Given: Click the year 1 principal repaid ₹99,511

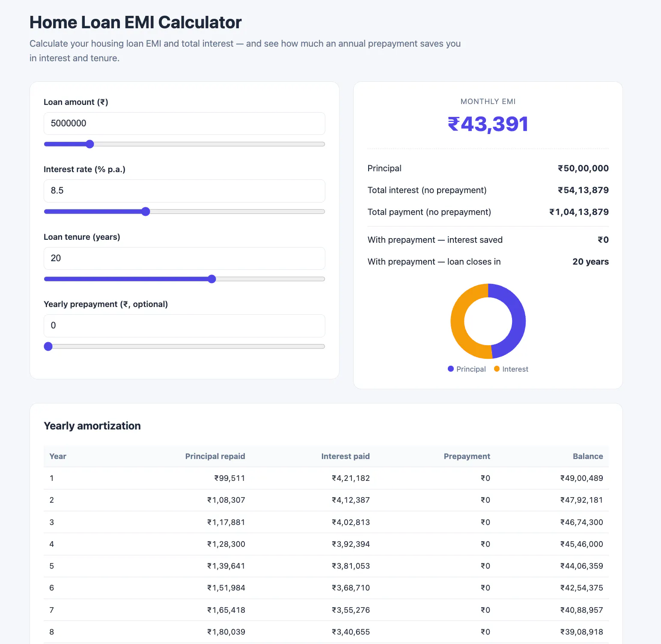Looking at the screenshot, I should point(229,478).
